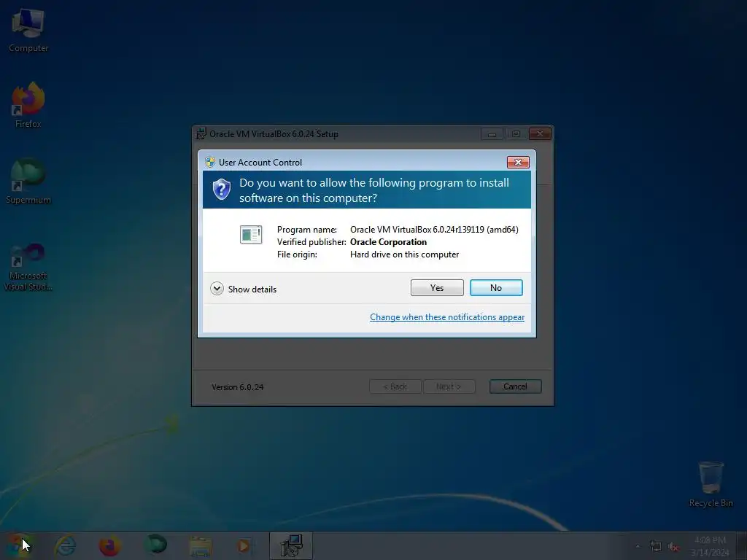Expand Show details in the UAC dialog

[x=244, y=289]
